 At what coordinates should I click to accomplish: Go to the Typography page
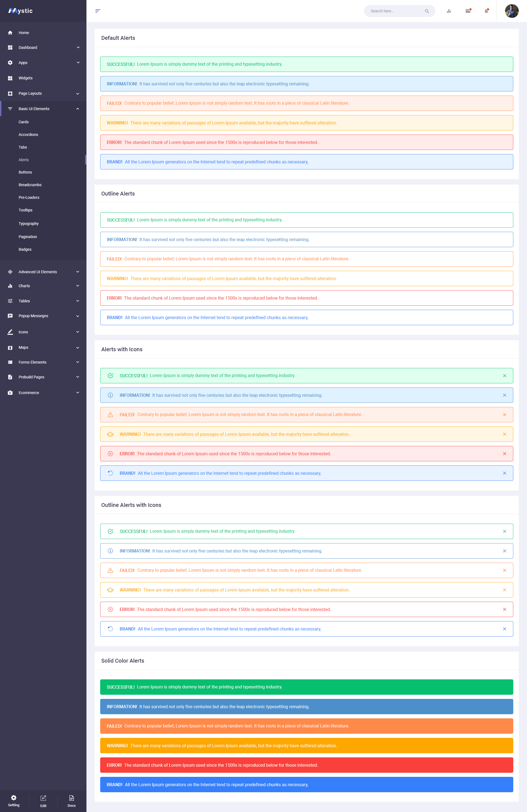pos(28,224)
